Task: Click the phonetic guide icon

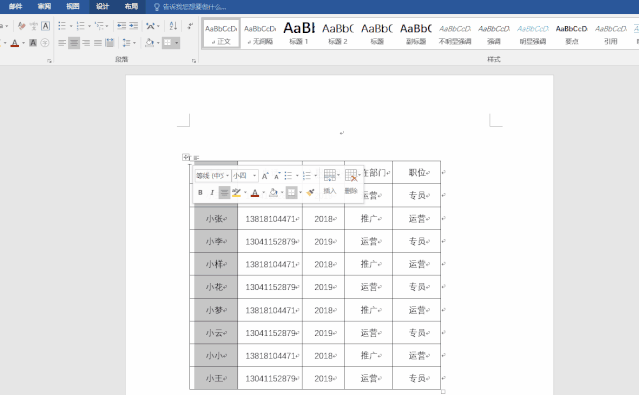Action: (x=34, y=26)
